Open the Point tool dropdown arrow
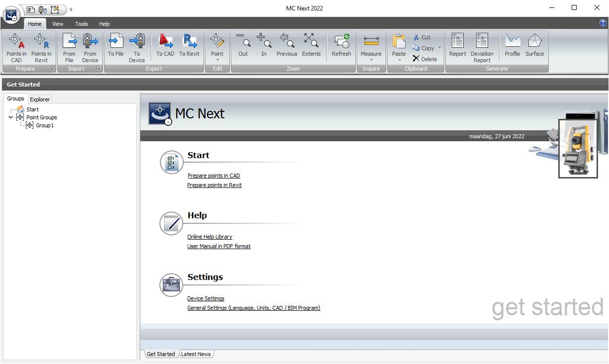 (x=217, y=61)
